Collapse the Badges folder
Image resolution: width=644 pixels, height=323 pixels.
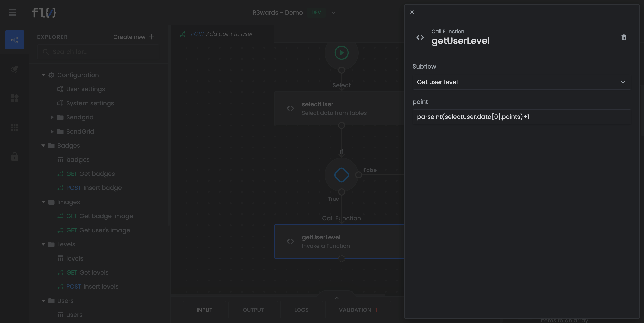43,146
